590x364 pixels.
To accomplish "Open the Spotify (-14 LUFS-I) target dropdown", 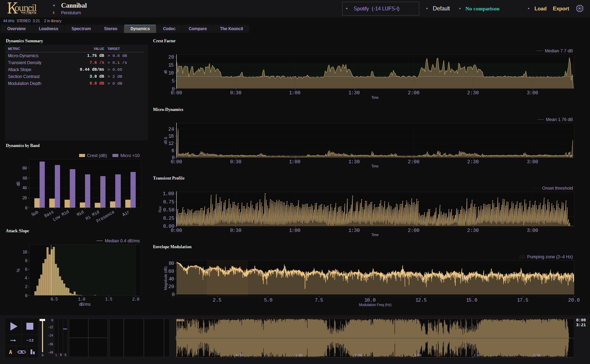I will click(x=380, y=9).
